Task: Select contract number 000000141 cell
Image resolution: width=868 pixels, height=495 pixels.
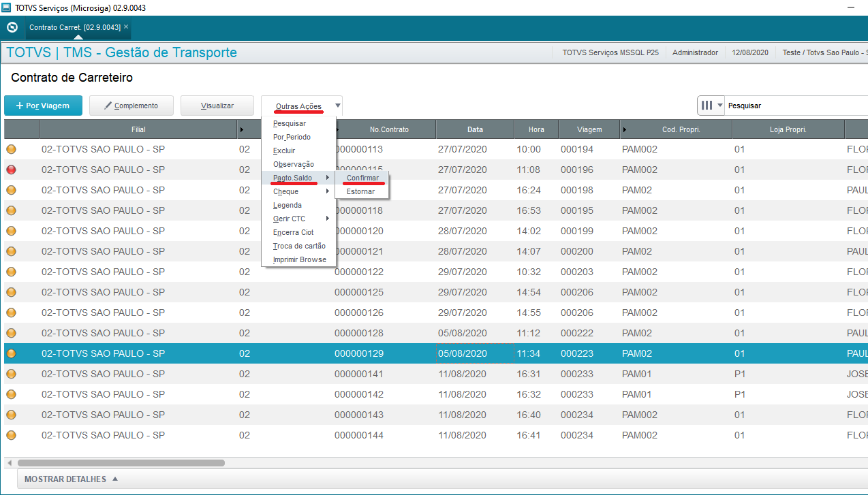Action: click(x=359, y=374)
